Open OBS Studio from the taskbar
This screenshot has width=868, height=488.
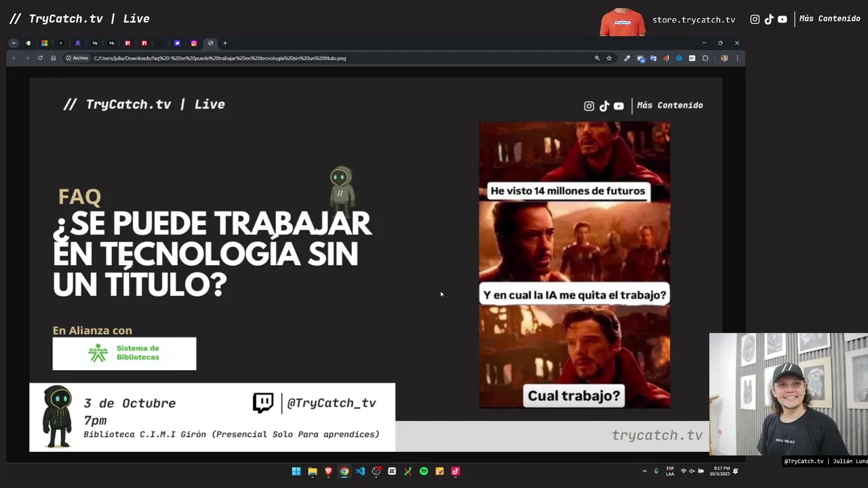[376, 471]
